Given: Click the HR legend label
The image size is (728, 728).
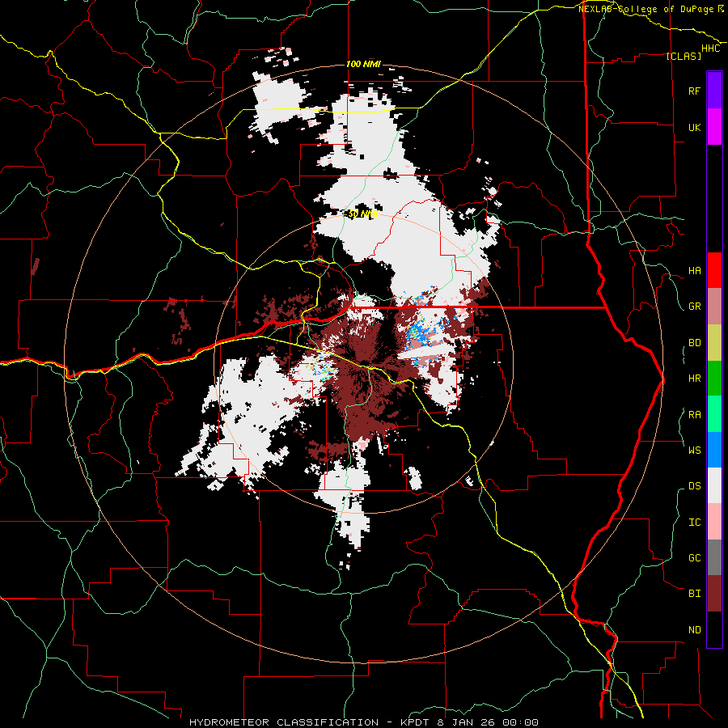Looking at the screenshot, I should tap(694, 379).
